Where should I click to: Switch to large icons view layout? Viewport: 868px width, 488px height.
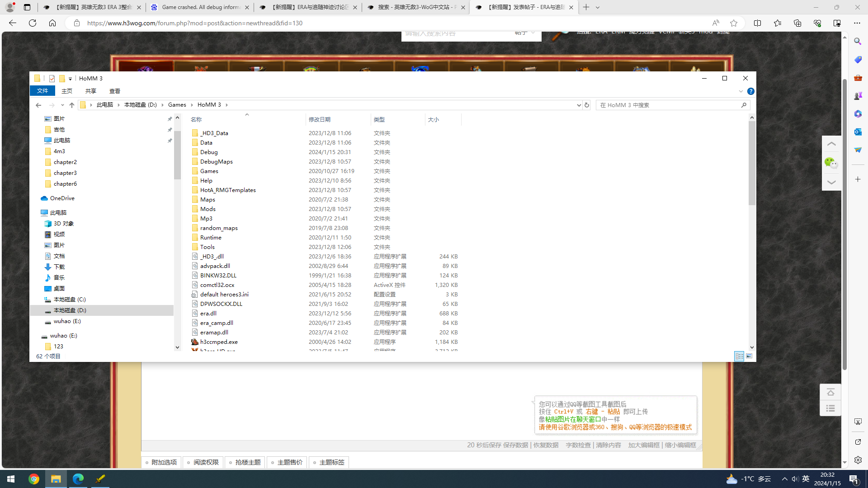[749, 357]
